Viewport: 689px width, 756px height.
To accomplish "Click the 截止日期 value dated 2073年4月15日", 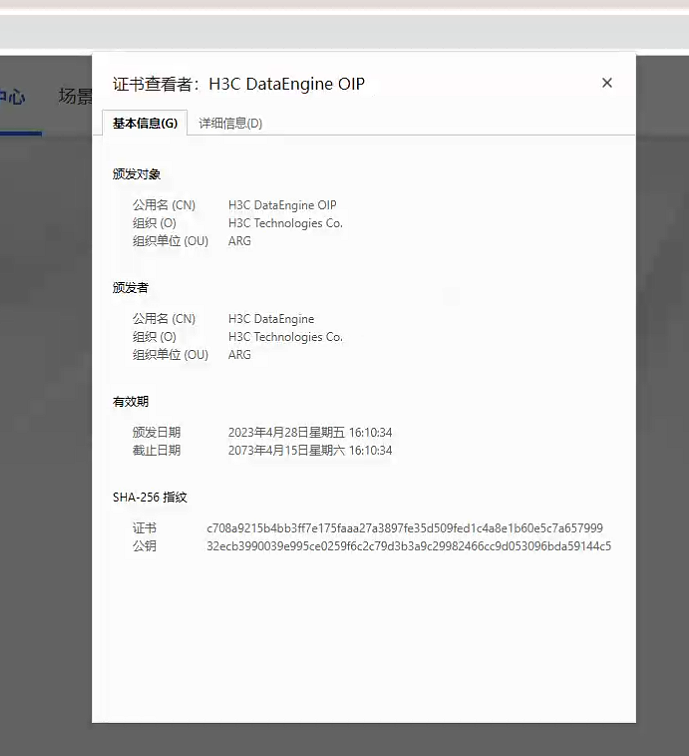I will click(x=310, y=451).
